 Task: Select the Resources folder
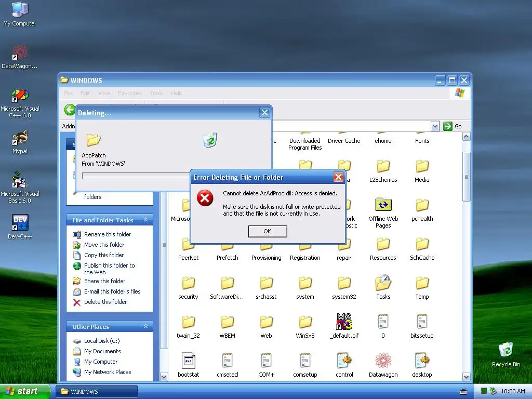pos(383,248)
